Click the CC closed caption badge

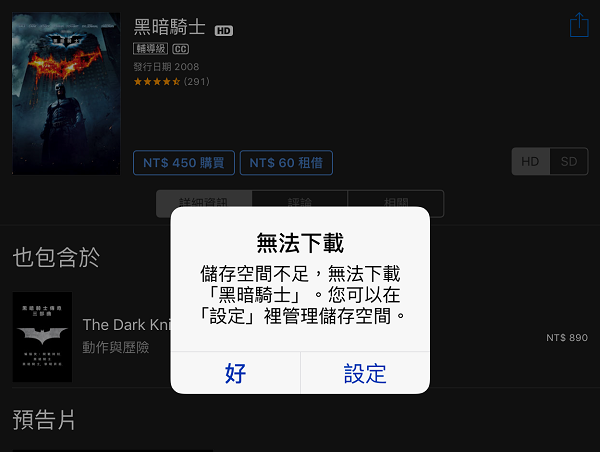coord(181,49)
